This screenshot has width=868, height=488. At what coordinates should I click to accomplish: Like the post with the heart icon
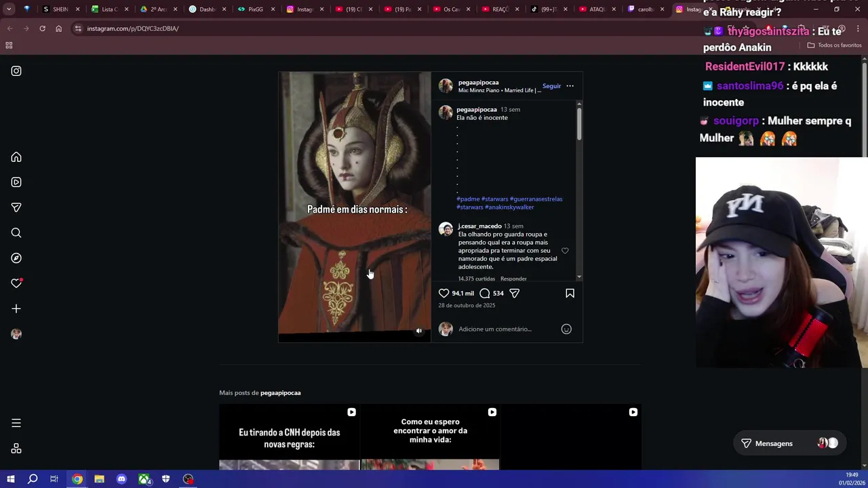coord(443,293)
